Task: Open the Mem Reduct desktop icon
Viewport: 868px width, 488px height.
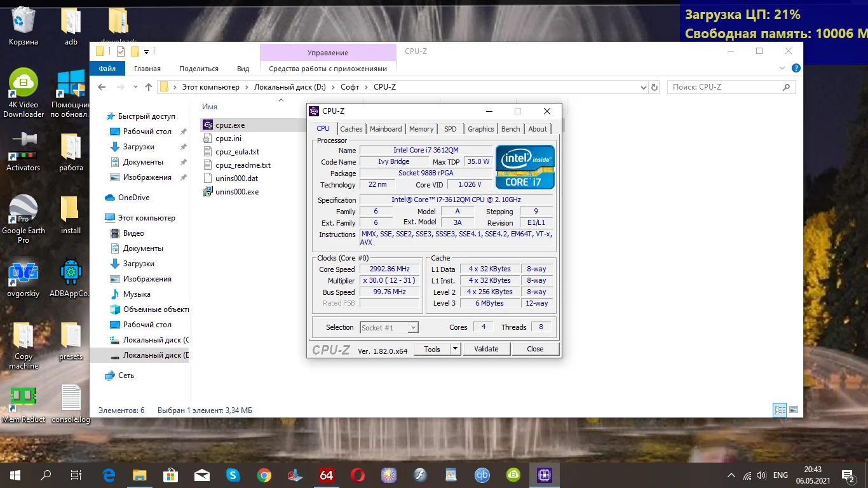Action: pyautogui.click(x=23, y=397)
